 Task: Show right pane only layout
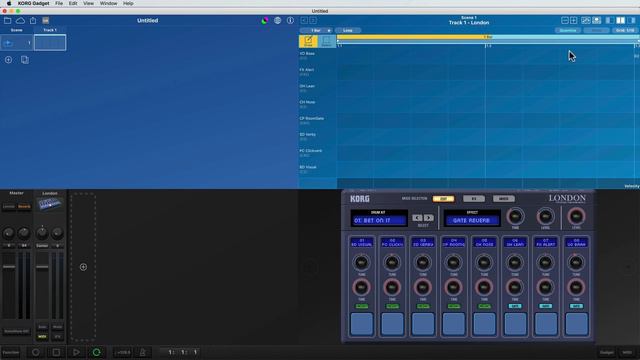point(632,20)
